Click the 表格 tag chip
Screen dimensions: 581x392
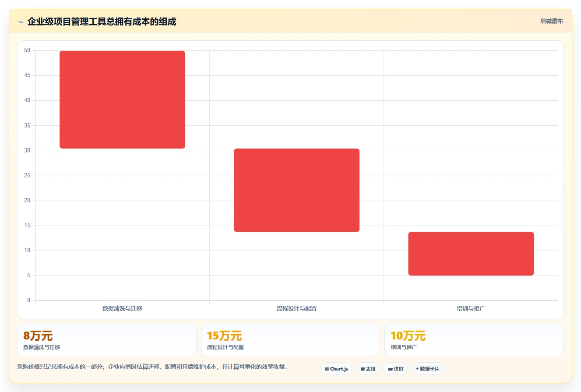tap(368, 369)
